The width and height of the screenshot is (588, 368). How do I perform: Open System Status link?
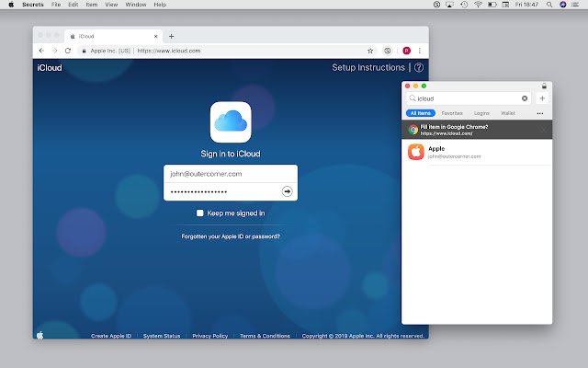pos(162,336)
